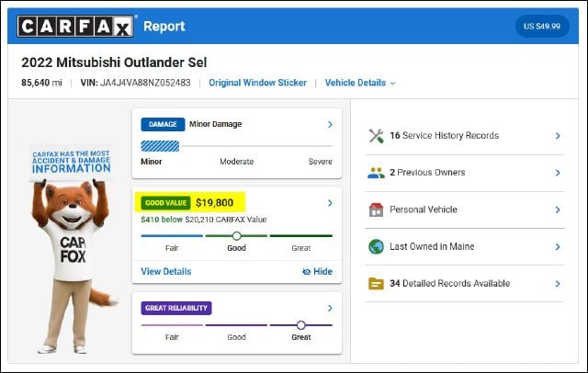Open the Minor Damage card chevron
Image resolution: width=588 pixels, height=373 pixels.
point(330,124)
